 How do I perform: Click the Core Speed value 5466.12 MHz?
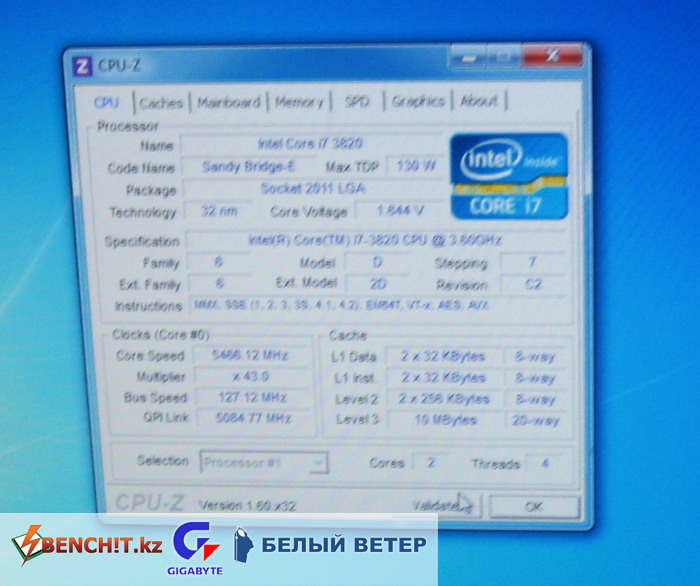(x=250, y=355)
